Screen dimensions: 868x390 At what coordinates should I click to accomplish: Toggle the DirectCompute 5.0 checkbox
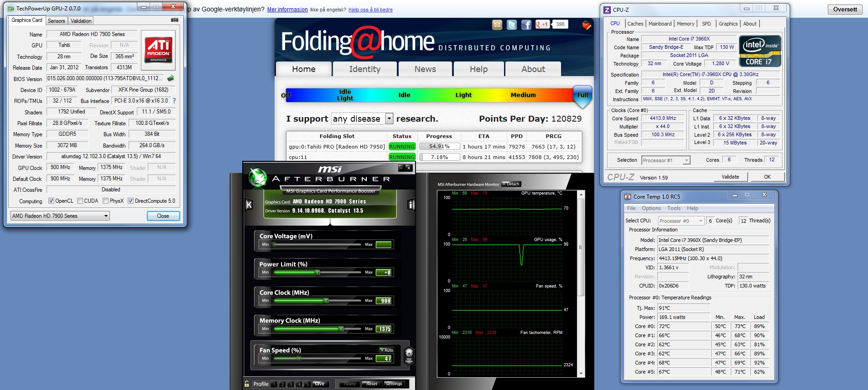130,201
